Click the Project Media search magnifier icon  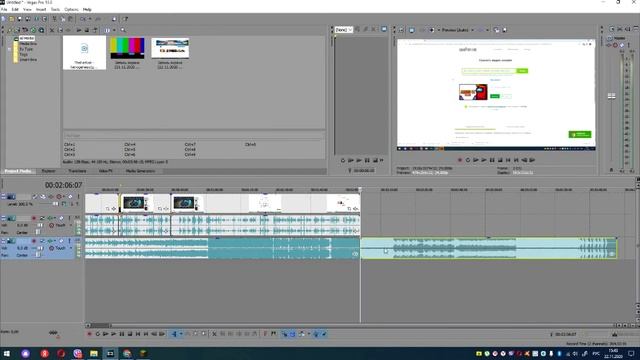pyautogui.click(x=123, y=30)
